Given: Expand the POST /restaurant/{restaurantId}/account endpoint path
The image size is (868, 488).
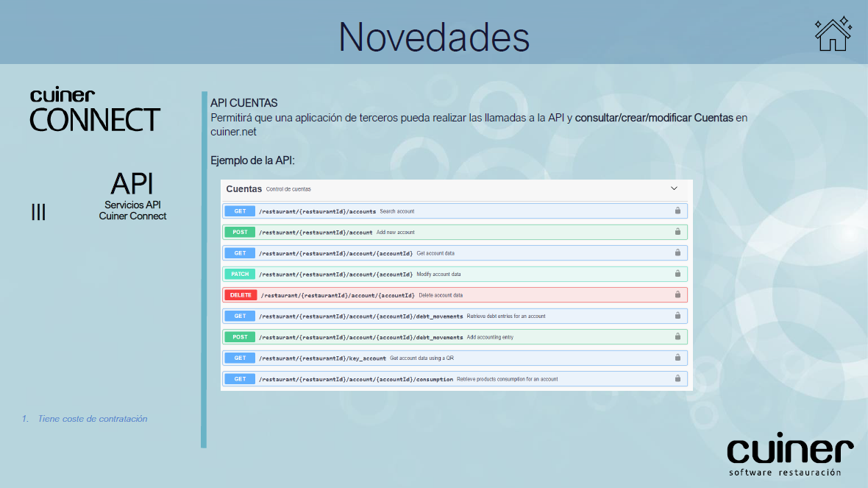Looking at the screenshot, I should (316, 233).
